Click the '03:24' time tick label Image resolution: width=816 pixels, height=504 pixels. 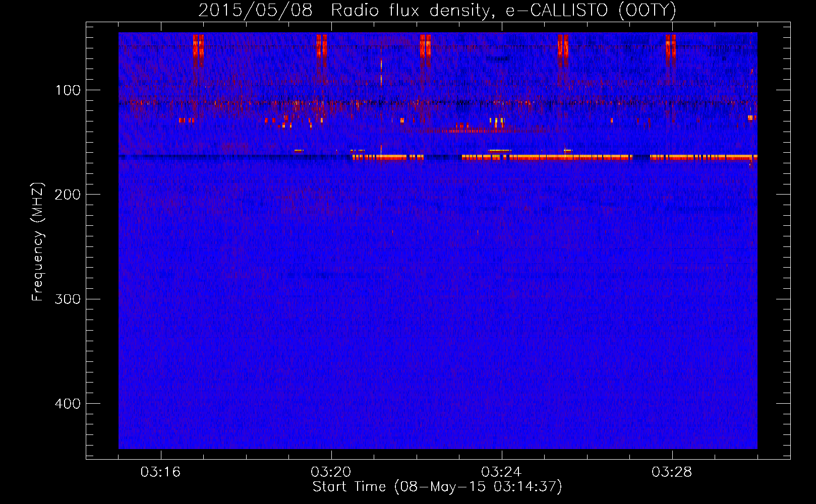click(x=501, y=472)
